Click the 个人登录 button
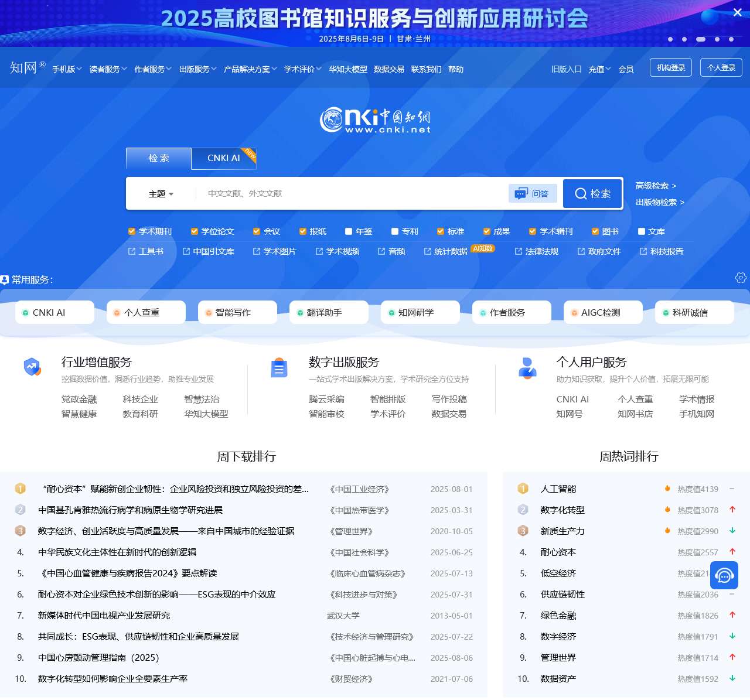The height and width of the screenshot is (700, 750). [x=721, y=67]
